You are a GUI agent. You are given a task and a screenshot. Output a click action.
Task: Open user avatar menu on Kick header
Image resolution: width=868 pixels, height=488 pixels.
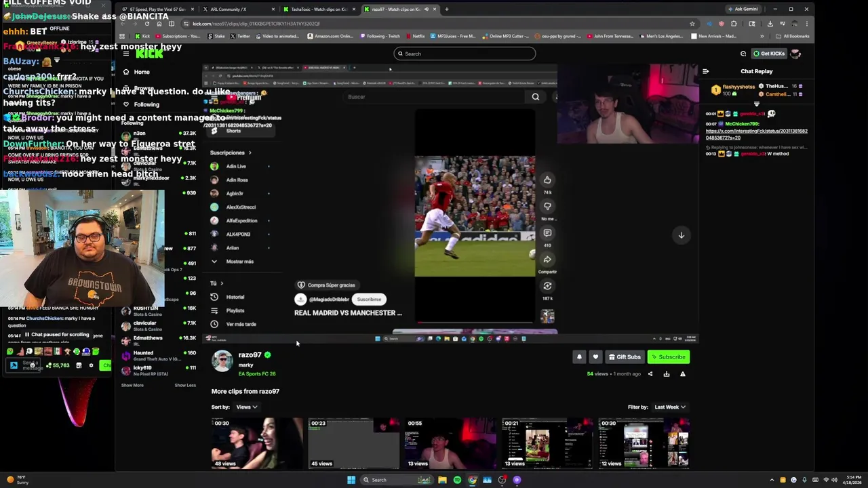(795, 54)
